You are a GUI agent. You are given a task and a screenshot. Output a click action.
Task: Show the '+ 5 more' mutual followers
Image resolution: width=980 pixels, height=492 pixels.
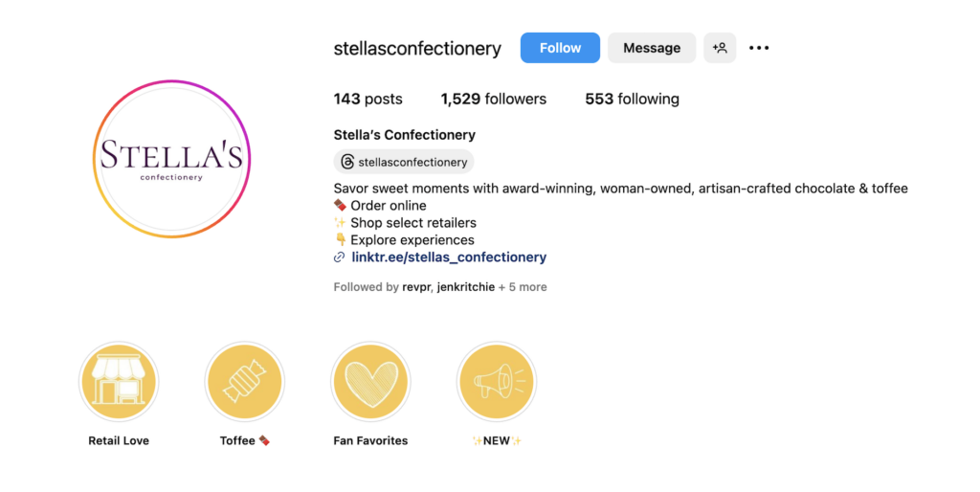(523, 287)
